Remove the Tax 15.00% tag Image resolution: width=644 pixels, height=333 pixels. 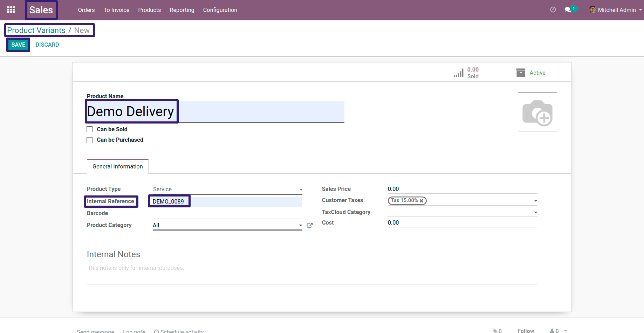tap(422, 201)
